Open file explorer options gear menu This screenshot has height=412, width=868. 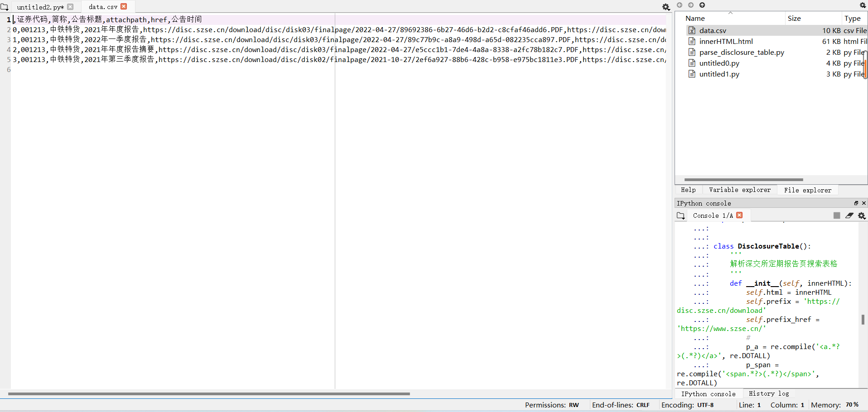[863, 5]
